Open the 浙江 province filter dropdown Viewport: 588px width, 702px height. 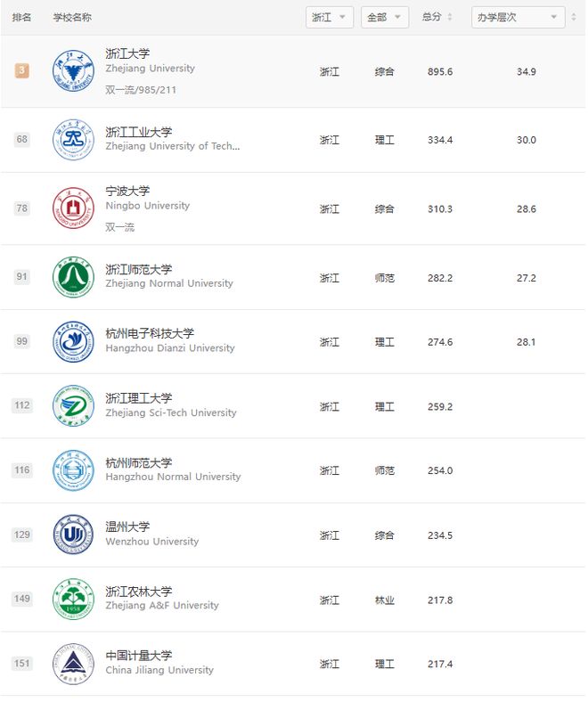point(330,18)
